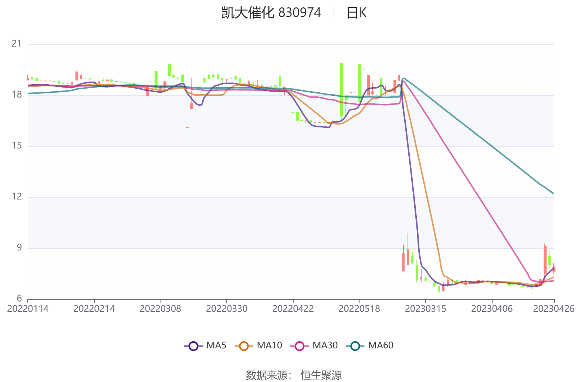The height and width of the screenshot is (382, 588).
Task: Click the 6 price axis label
Action: click(x=19, y=299)
